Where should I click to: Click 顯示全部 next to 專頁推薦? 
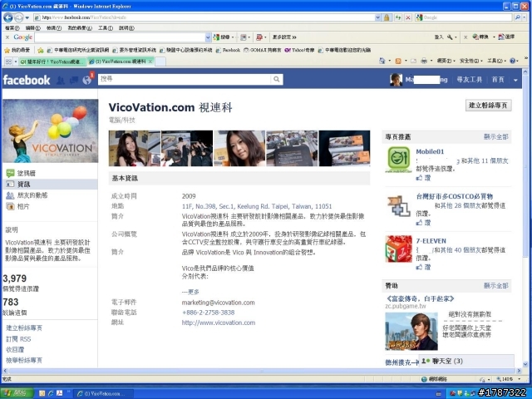point(495,136)
